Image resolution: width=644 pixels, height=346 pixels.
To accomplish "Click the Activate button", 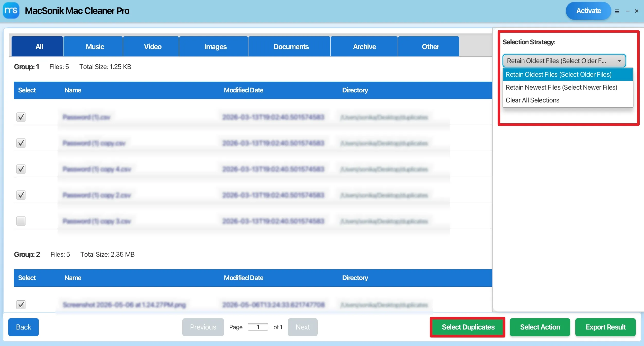I will (588, 11).
